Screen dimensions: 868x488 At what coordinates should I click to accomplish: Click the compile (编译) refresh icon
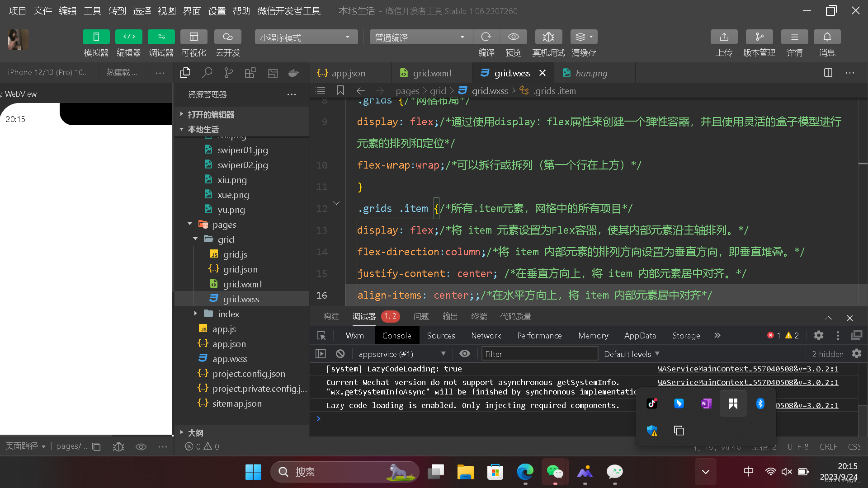coord(486,37)
